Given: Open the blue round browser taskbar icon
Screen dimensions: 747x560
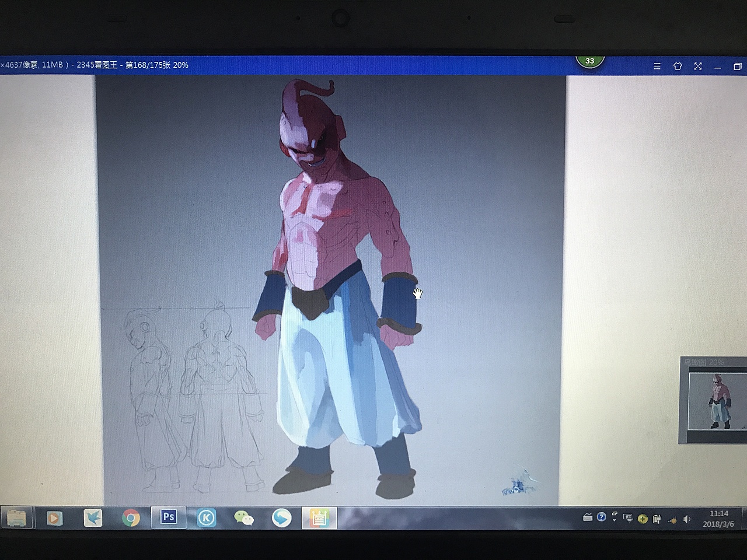Looking at the screenshot, I should 281,518.
